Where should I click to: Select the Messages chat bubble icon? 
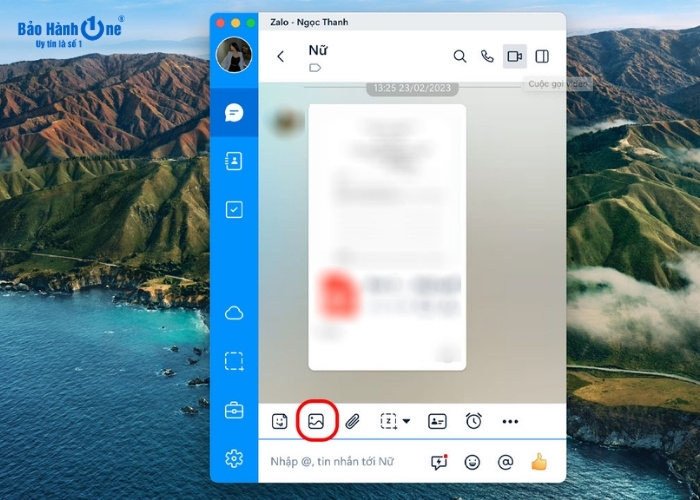tap(234, 112)
